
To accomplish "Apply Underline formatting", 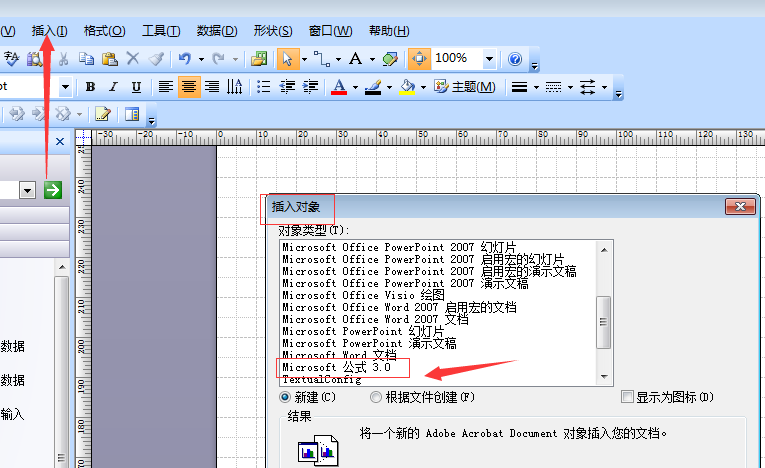I will click(x=136, y=87).
